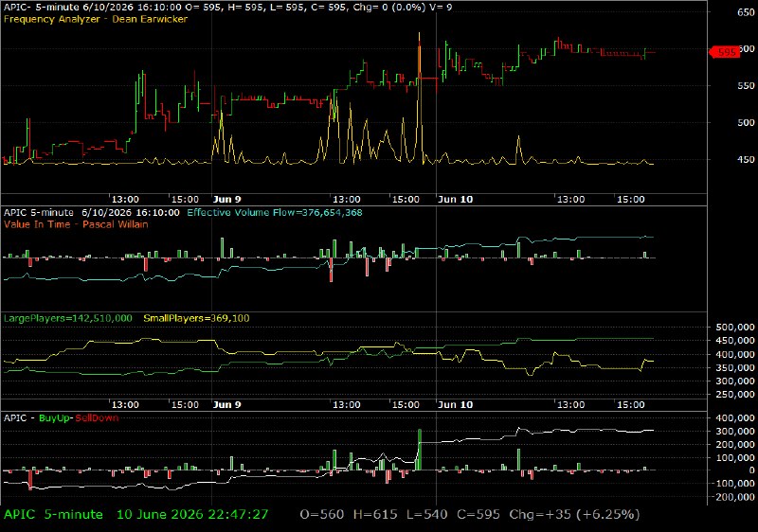Select the SellDown legend text
The width and height of the screenshot is (758, 532).
pos(97,418)
